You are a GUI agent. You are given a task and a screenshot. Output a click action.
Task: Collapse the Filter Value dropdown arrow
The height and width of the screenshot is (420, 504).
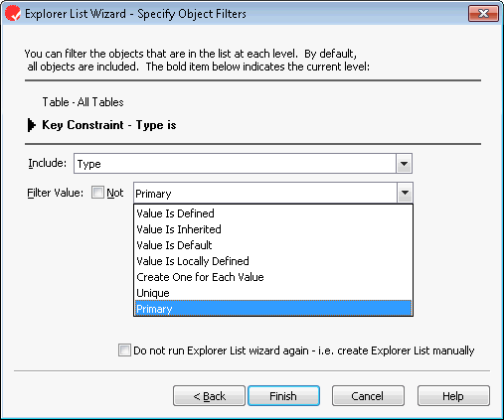[405, 193]
